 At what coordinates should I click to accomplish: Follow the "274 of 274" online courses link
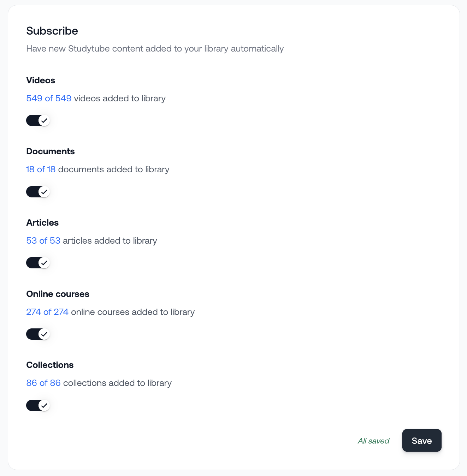47,312
